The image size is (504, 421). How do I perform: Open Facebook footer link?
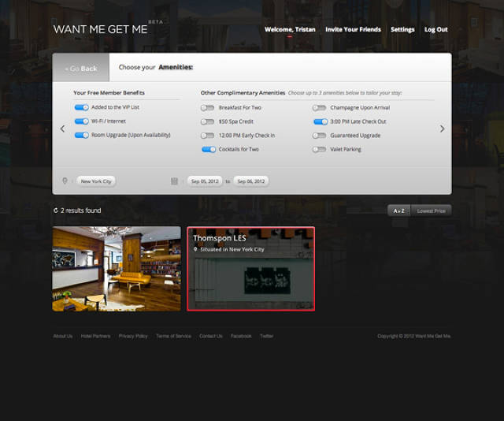point(241,336)
